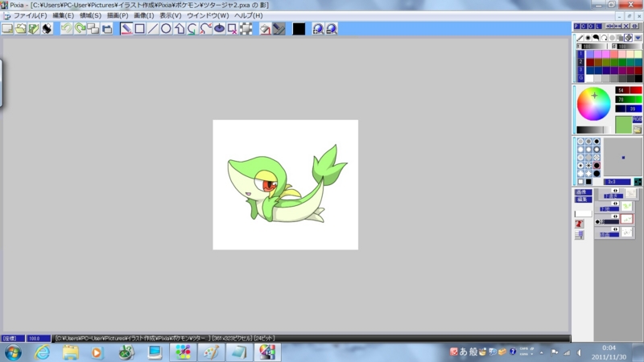Click the deselect region icon with X
The width and height of the screenshot is (644, 362).
pyautogui.click(x=232, y=29)
